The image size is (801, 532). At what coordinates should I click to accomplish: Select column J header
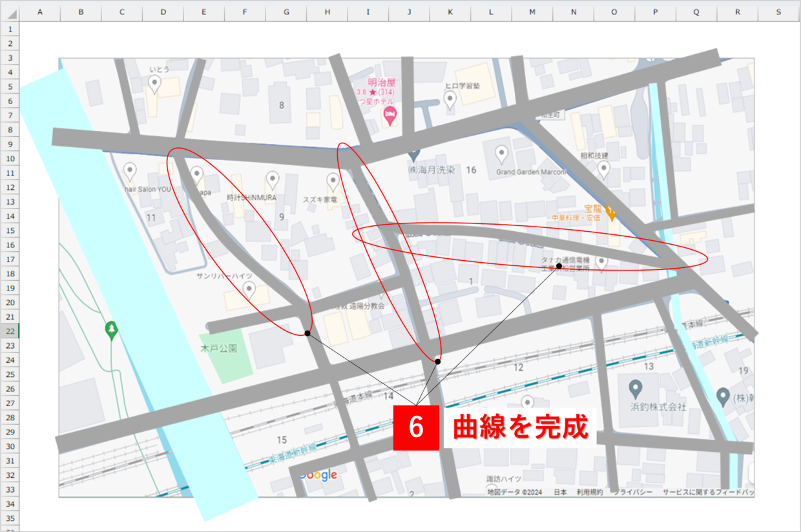pos(410,11)
